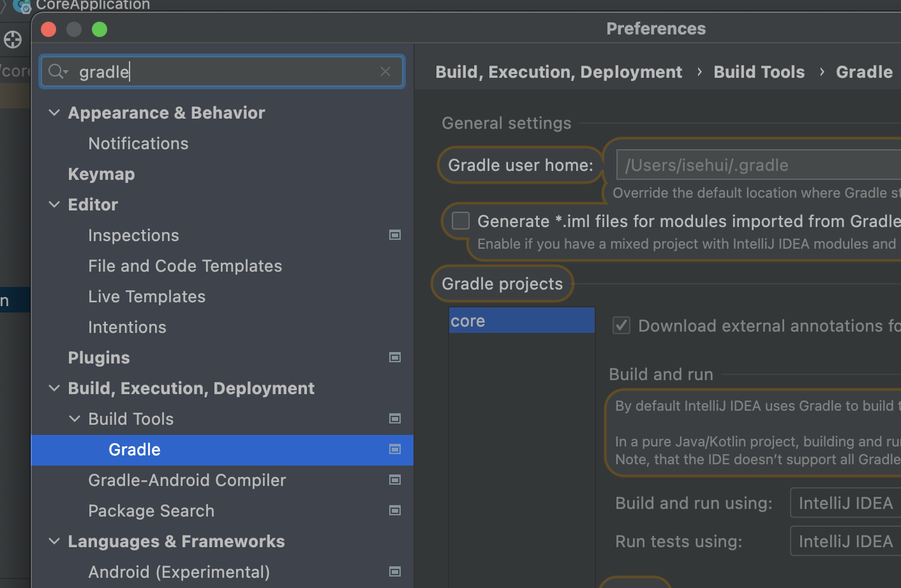
Task: Click project-level icon next to Plugins
Action: click(x=395, y=358)
